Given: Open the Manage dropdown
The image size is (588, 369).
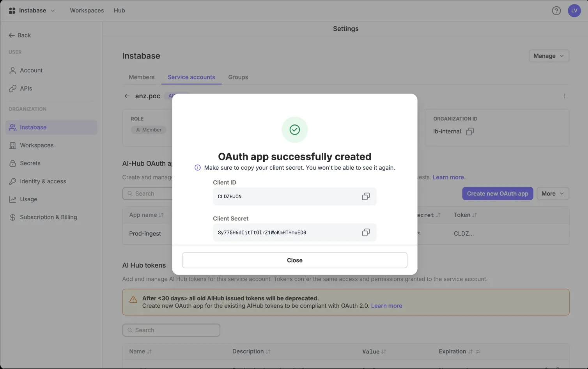Looking at the screenshot, I should point(549,56).
